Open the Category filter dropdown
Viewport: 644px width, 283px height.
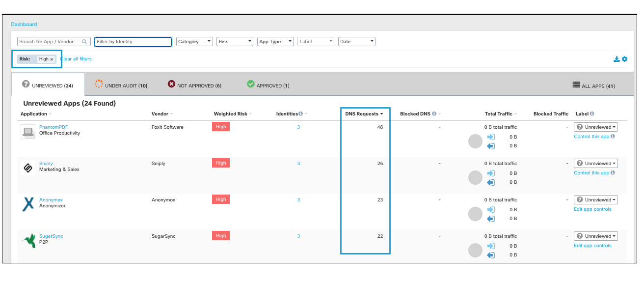194,42
